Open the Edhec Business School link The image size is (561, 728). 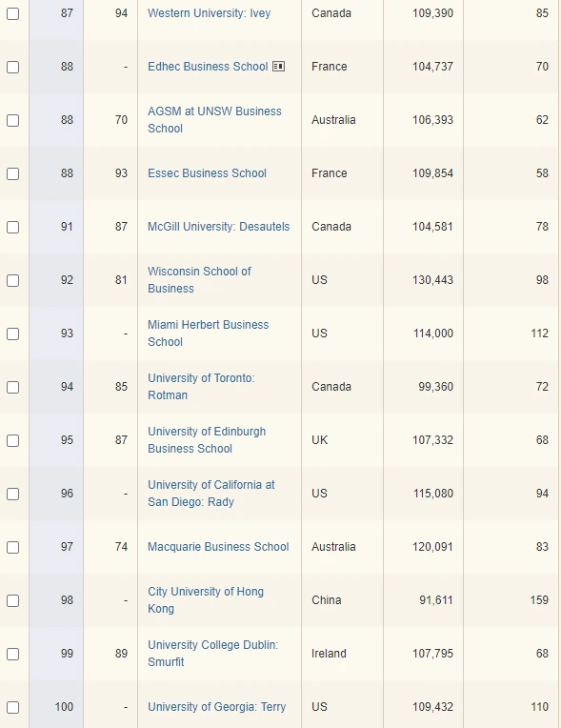[x=208, y=67]
